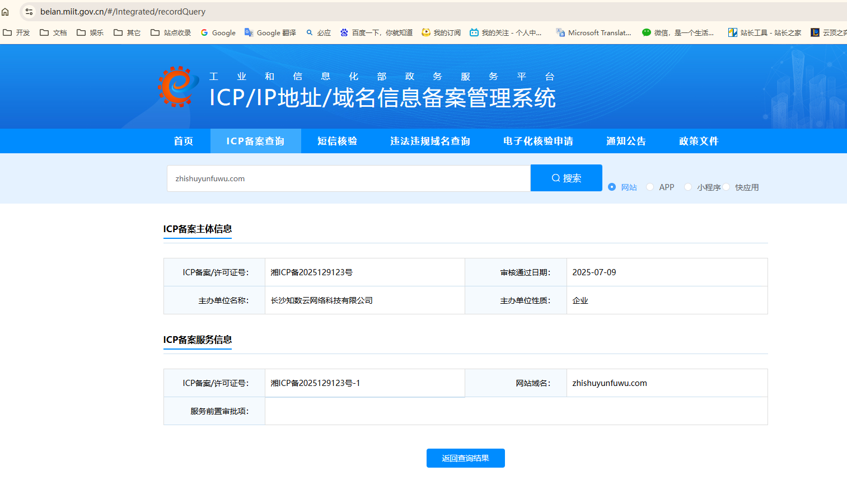Click the 主办单位名称 label
The width and height of the screenshot is (847, 504).
coord(224,300)
